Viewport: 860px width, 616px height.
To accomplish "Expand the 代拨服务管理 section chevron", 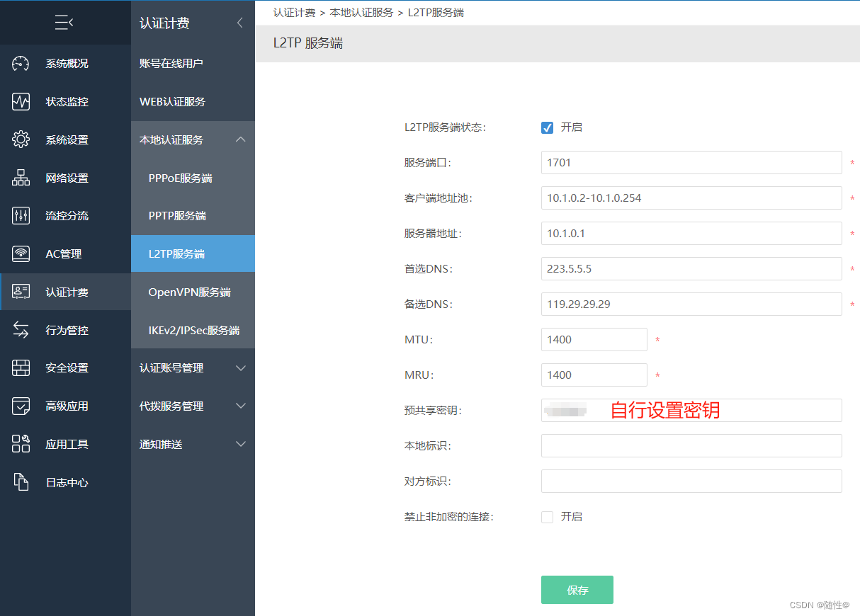I will point(241,406).
